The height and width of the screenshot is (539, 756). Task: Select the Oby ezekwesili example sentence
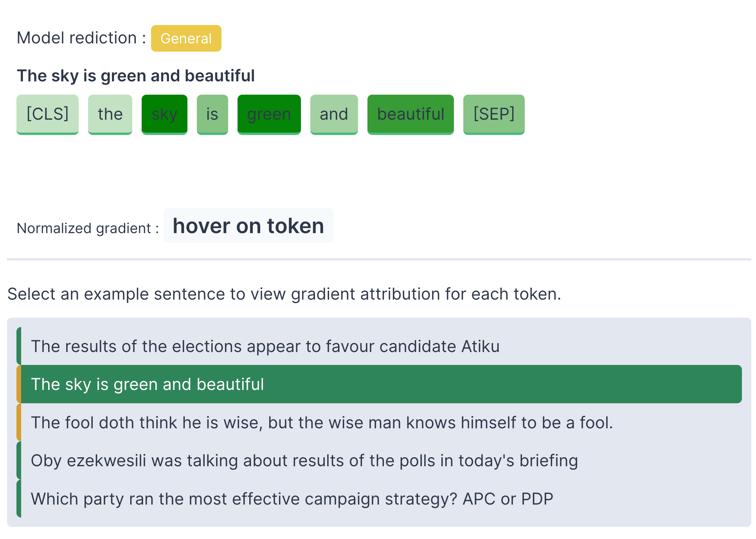[304, 460]
